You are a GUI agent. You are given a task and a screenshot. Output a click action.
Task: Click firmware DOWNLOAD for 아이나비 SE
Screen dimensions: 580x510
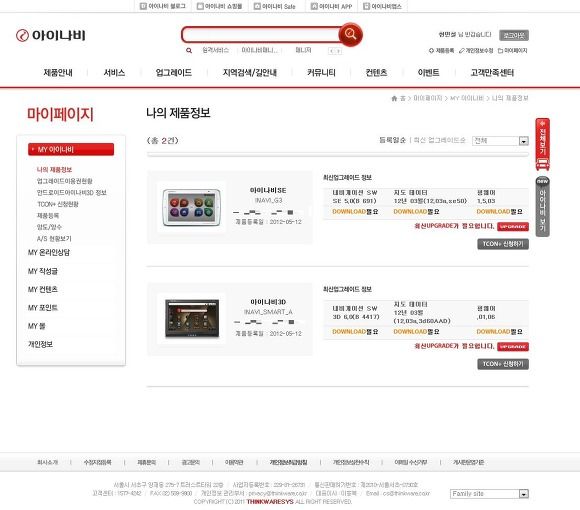tap(499, 212)
